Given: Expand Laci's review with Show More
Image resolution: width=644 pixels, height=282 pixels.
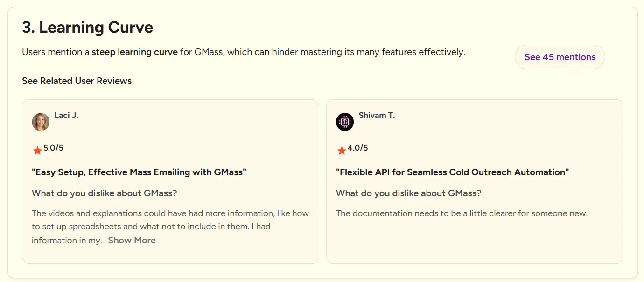Looking at the screenshot, I should (x=132, y=240).
